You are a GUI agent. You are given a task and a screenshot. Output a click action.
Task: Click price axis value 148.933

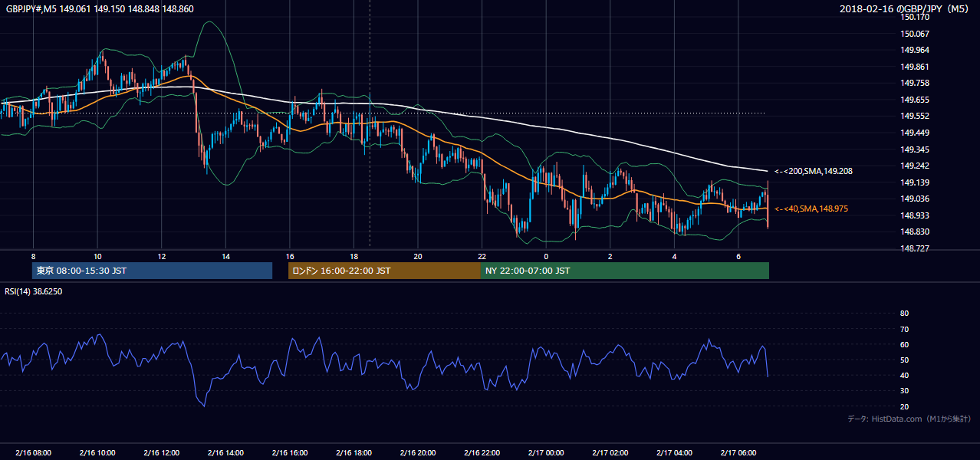[x=915, y=215]
